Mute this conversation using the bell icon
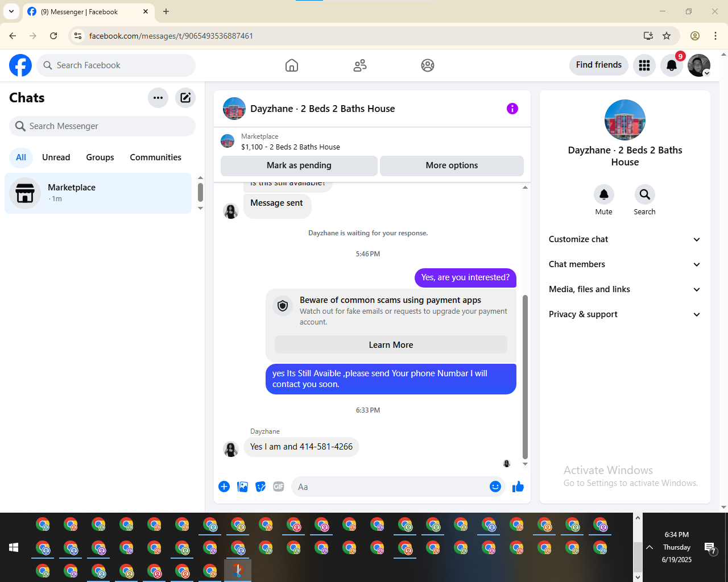The height and width of the screenshot is (582, 728). [604, 194]
